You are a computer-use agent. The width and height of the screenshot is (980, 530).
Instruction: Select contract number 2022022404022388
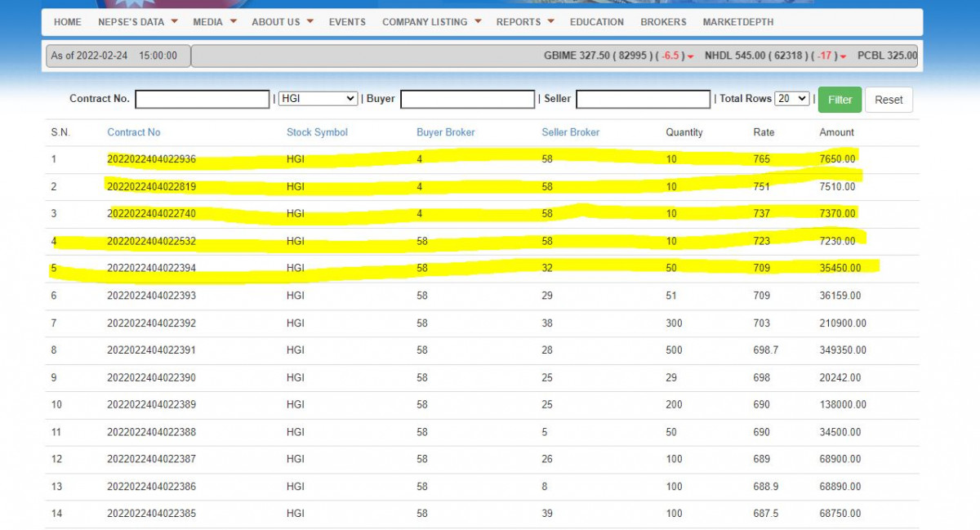pyautogui.click(x=151, y=431)
